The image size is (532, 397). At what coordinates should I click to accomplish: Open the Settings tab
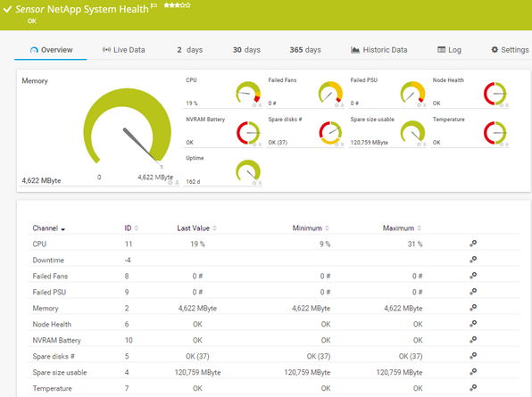[510, 50]
